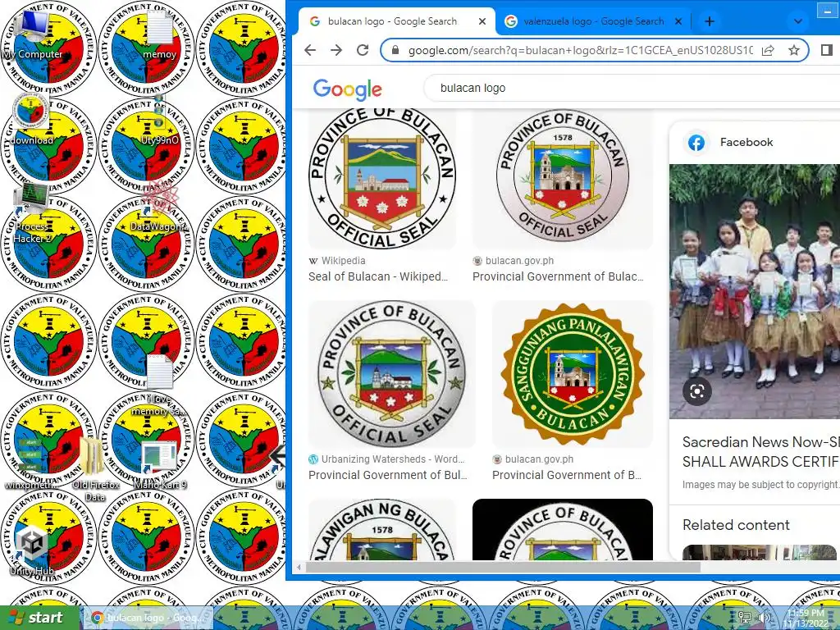
Task: Open the Sangguniang Panlalawigan Bulacan image
Action: tap(573, 374)
